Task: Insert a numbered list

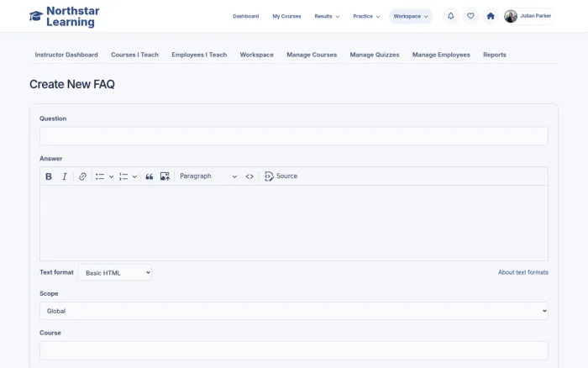Action: (x=123, y=176)
